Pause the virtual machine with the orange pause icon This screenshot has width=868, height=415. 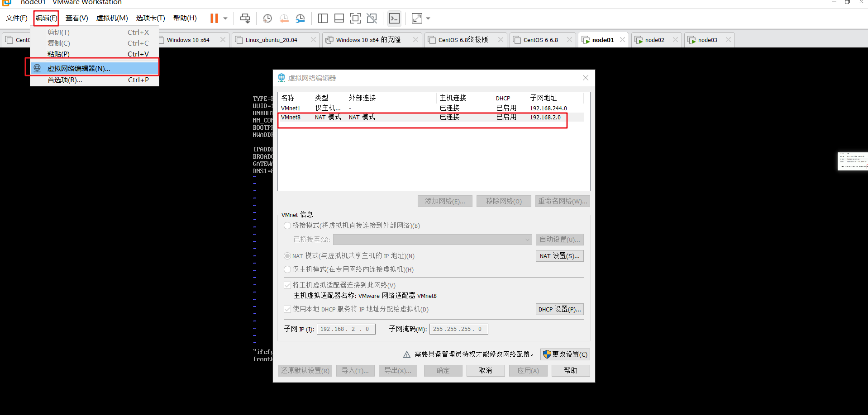click(x=214, y=18)
